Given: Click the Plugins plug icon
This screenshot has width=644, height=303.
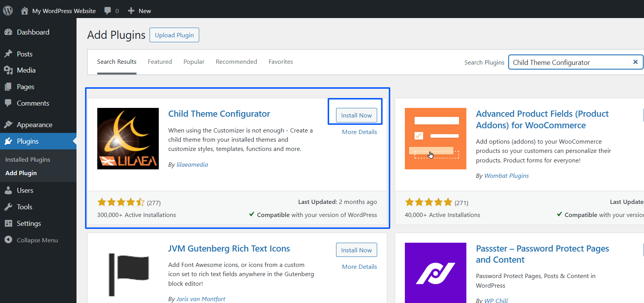Looking at the screenshot, I should click(x=8, y=141).
